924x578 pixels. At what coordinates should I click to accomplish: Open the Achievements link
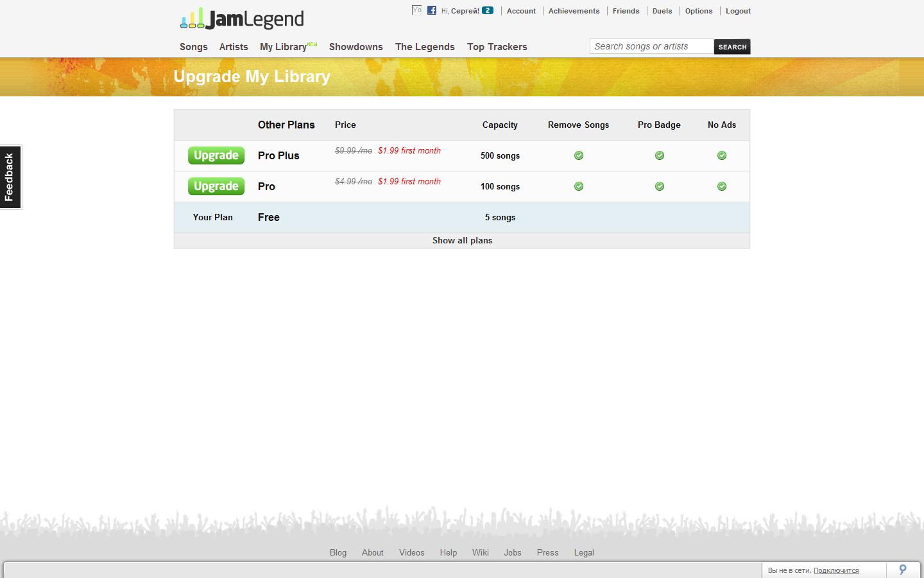(x=574, y=11)
